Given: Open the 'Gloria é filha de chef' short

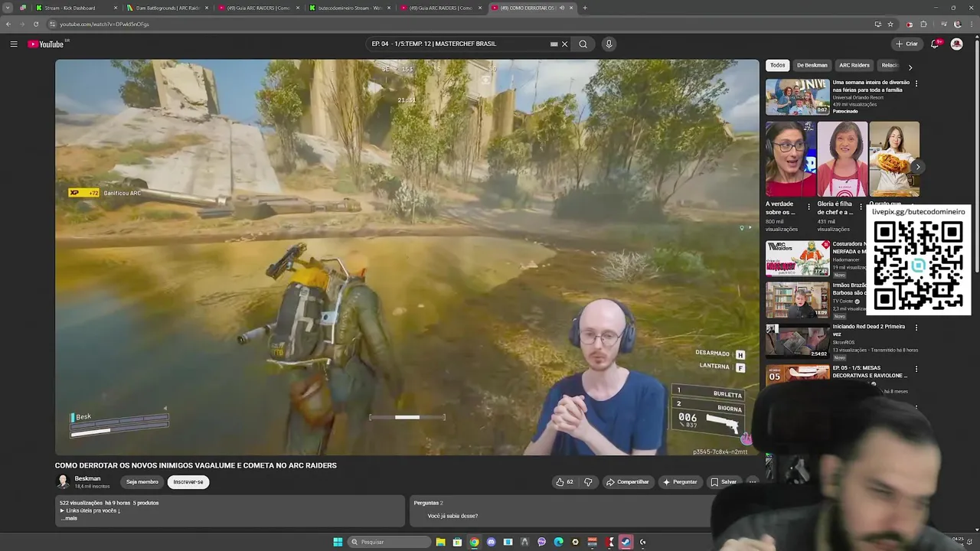Looking at the screenshot, I should pyautogui.click(x=842, y=159).
